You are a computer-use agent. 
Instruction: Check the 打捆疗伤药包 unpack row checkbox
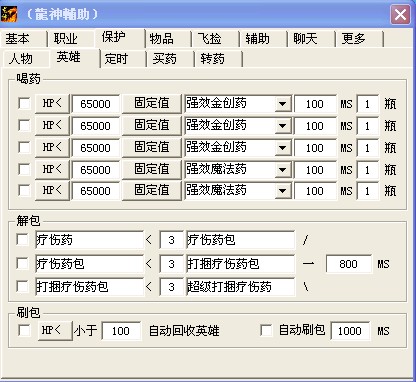22,286
